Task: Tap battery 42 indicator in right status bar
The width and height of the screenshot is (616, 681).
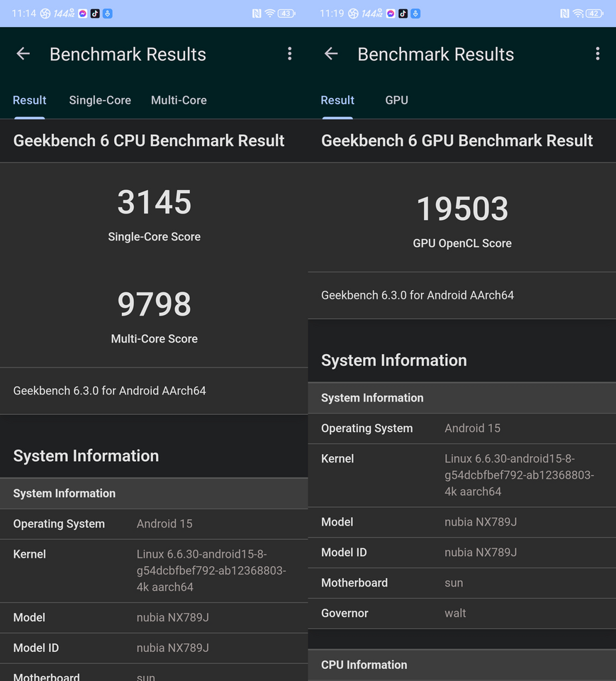Action: click(x=594, y=13)
